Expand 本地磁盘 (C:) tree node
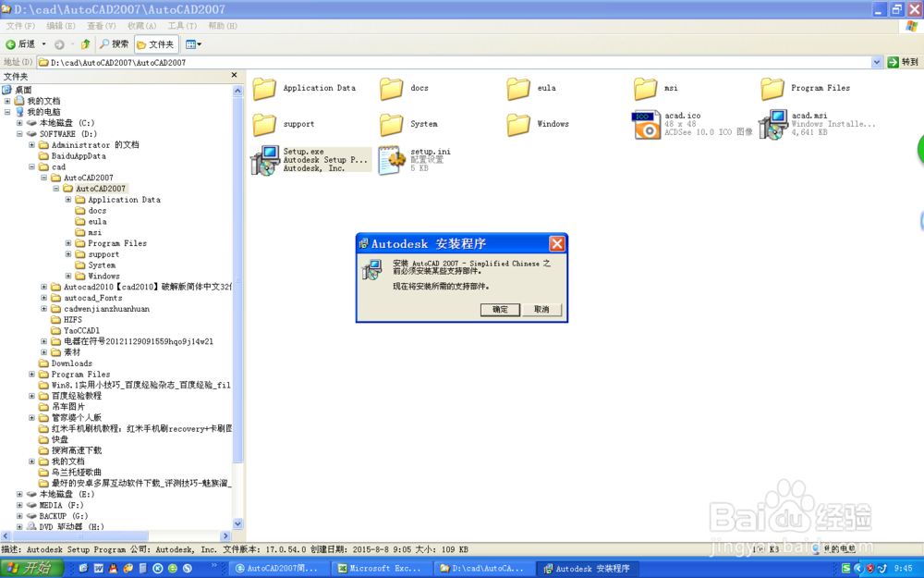924x578 pixels. (x=19, y=123)
